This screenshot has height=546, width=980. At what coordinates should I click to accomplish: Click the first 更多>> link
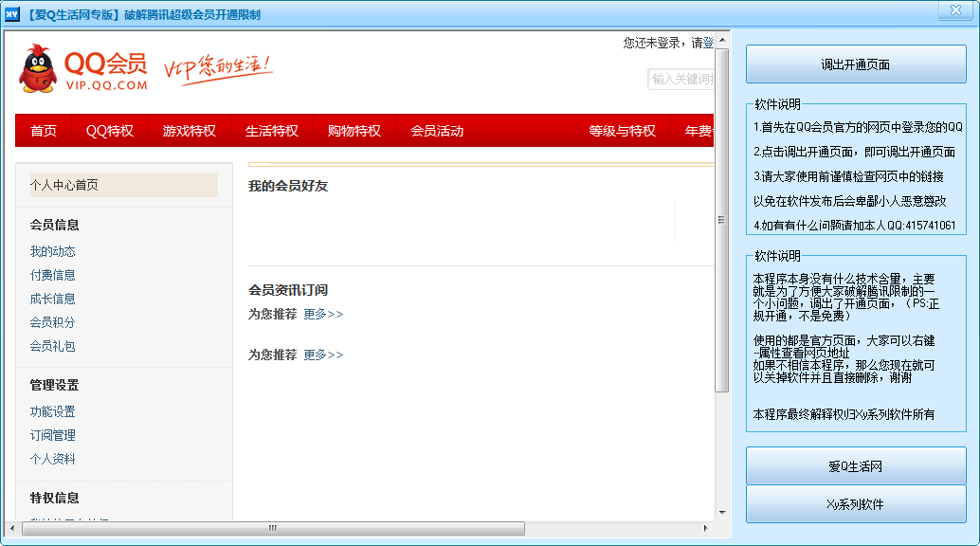point(324,314)
